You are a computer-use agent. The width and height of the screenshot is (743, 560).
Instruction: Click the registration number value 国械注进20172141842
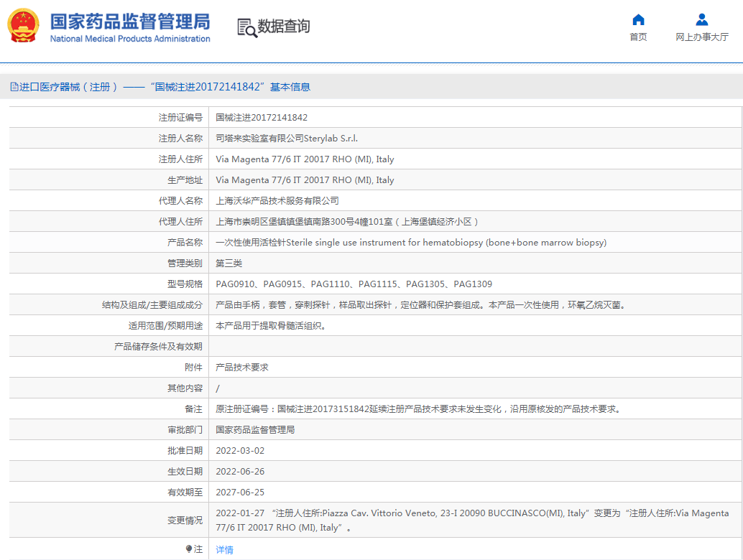(x=262, y=118)
